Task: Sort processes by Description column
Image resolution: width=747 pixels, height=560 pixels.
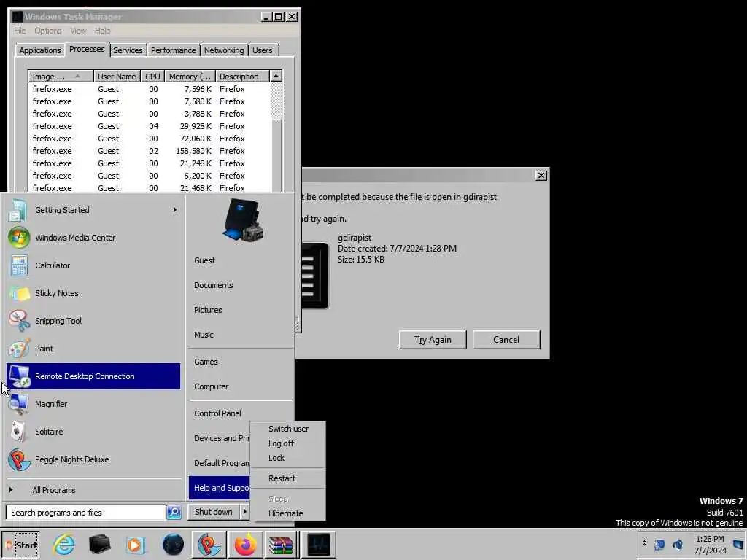Action: pyautogui.click(x=242, y=76)
